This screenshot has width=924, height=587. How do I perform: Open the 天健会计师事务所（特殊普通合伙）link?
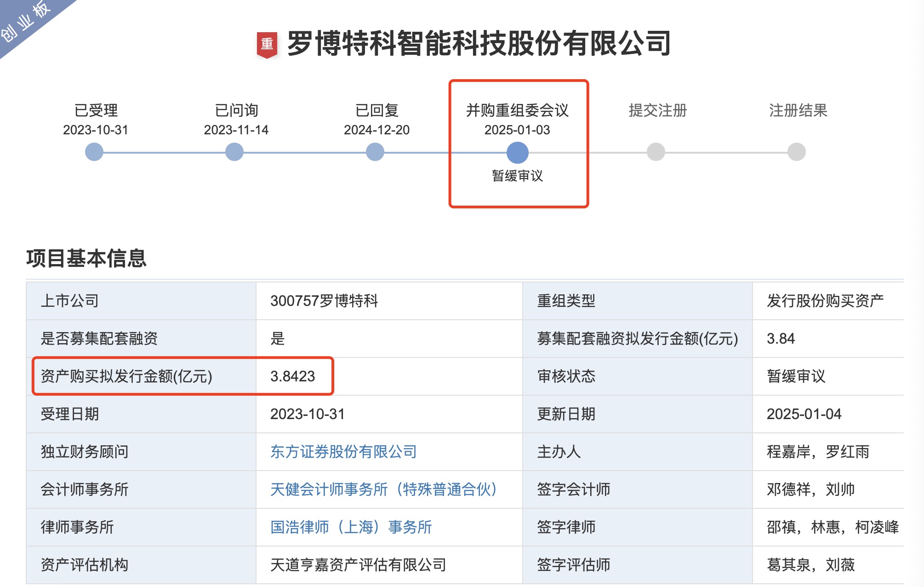pos(383,489)
